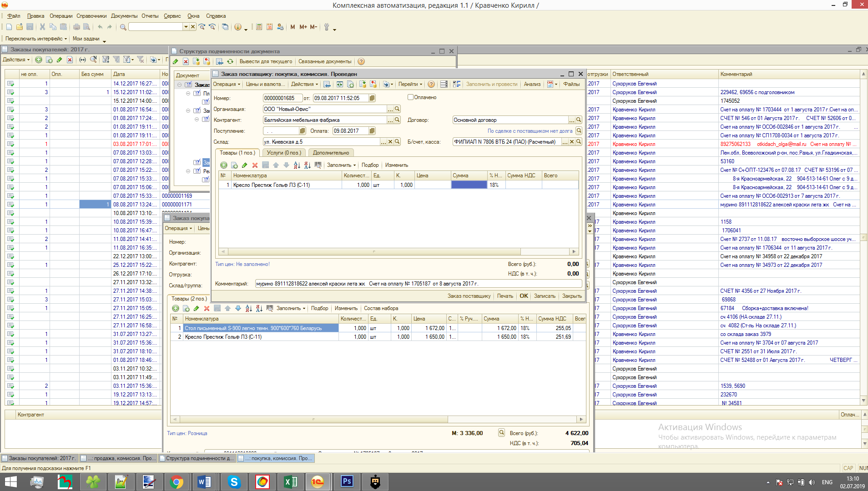Viewport: 868px width, 491px height.
Task: Click the horizontal scrollbar under the supplier goods table
Action: (x=373, y=251)
